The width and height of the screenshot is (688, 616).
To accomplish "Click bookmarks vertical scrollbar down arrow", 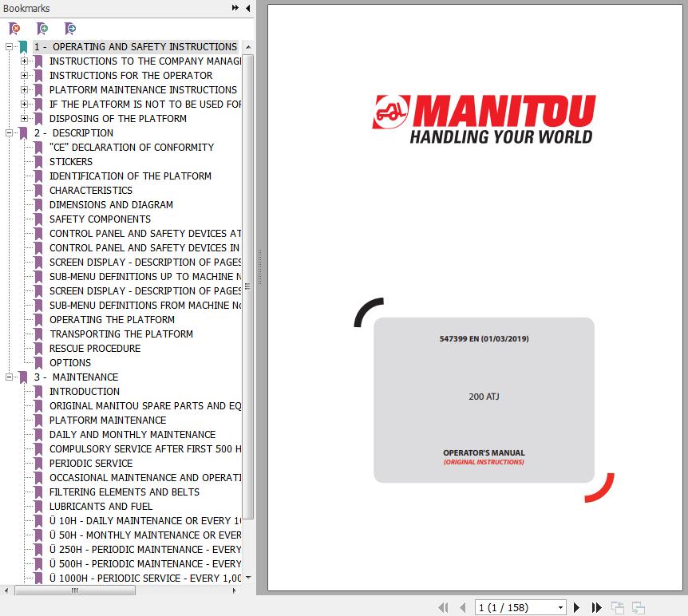I will tap(248, 578).
